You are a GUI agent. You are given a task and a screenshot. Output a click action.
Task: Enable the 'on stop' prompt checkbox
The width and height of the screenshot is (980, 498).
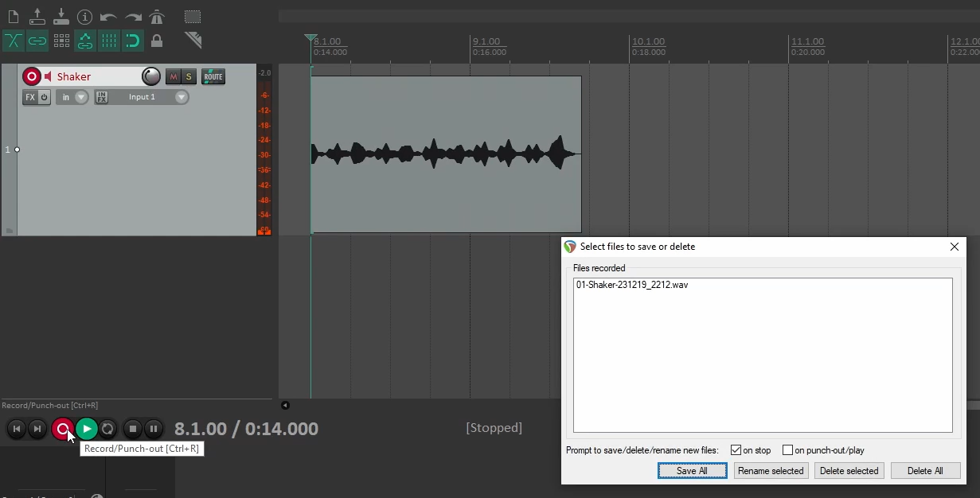[736, 449]
